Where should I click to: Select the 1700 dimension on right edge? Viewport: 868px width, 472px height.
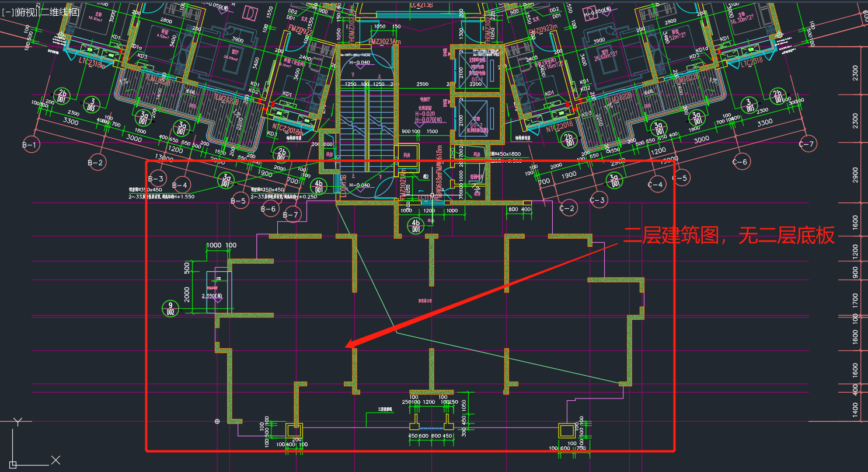pyautogui.click(x=855, y=301)
